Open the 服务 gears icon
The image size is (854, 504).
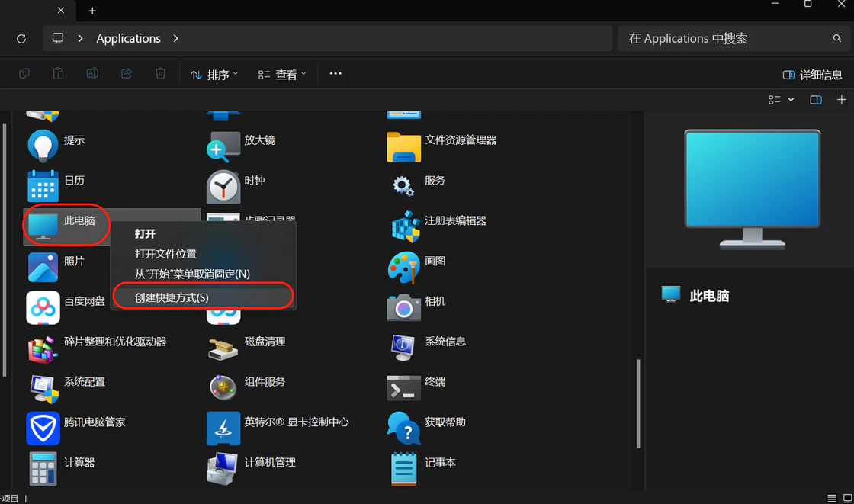403,186
